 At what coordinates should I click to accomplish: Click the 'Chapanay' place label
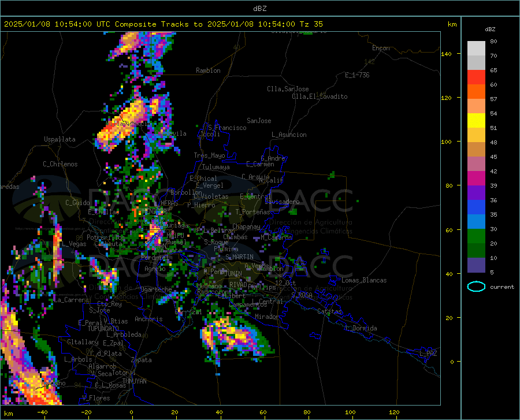click(x=246, y=226)
